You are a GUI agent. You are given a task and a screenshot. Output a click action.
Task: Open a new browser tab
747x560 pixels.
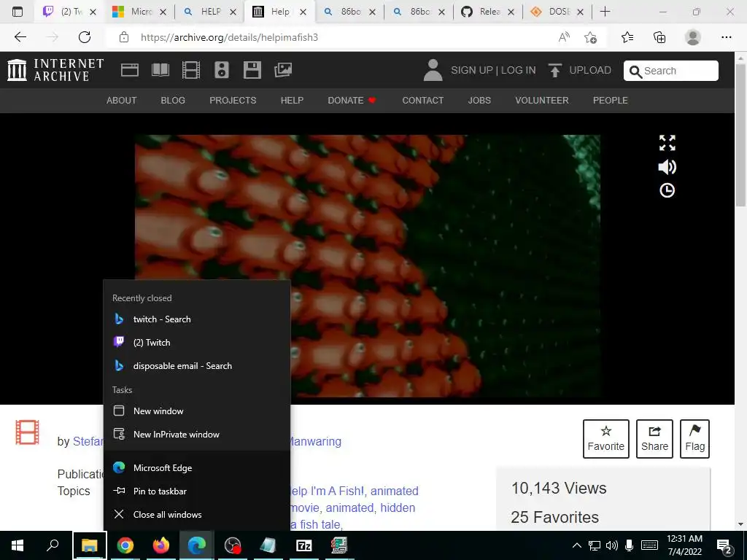tap(605, 12)
